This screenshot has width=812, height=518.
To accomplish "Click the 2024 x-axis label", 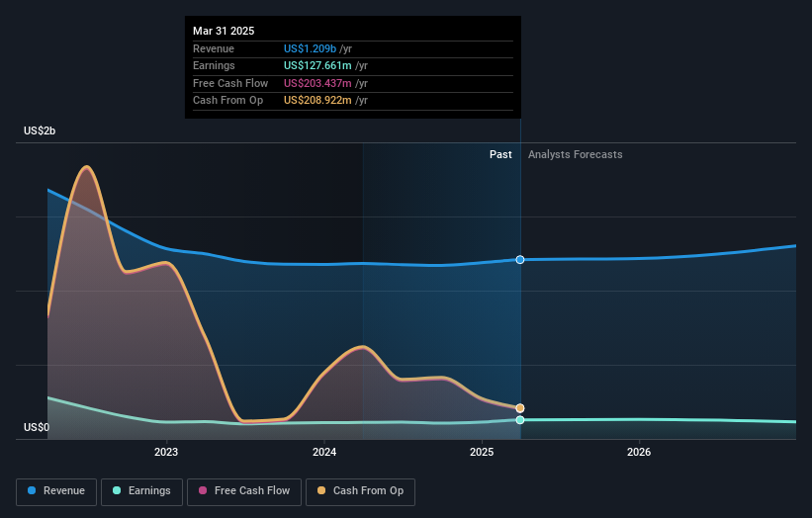I will [x=324, y=453].
